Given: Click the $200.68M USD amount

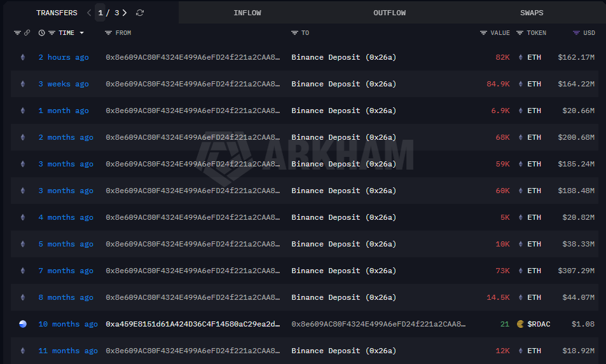Looking at the screenshot, I should [x=576, y=137].
